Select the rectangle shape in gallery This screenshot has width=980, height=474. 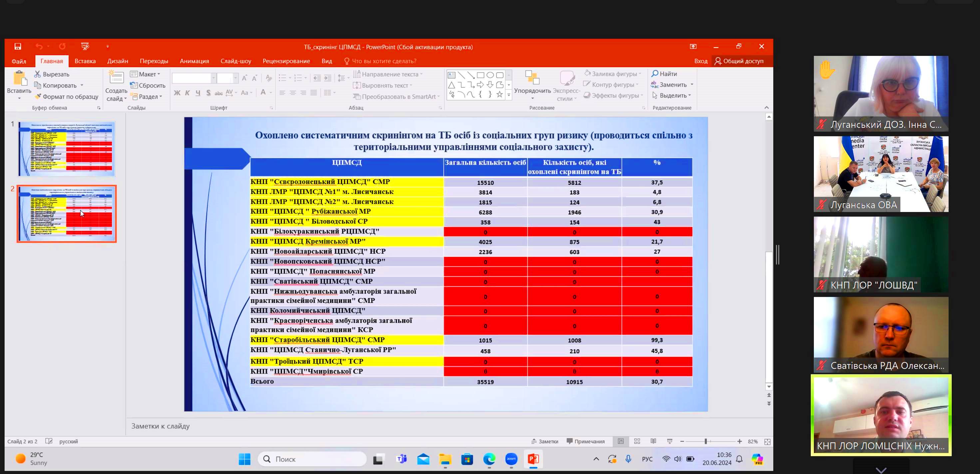[x=481, y=75]
